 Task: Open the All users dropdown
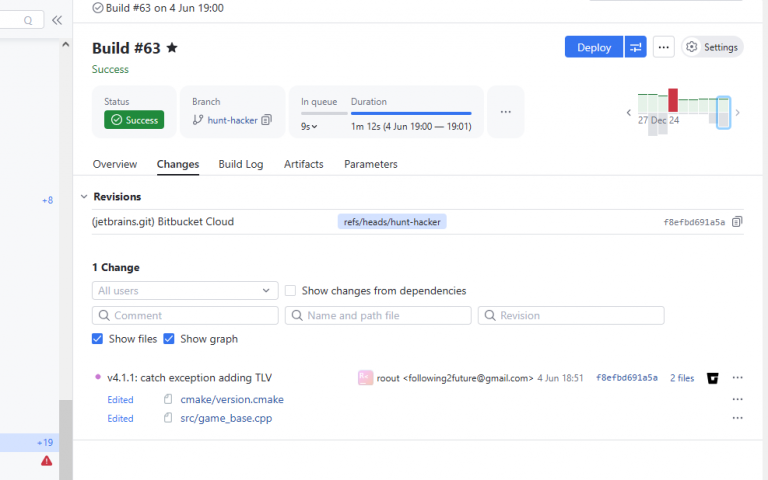pos(185,290)
